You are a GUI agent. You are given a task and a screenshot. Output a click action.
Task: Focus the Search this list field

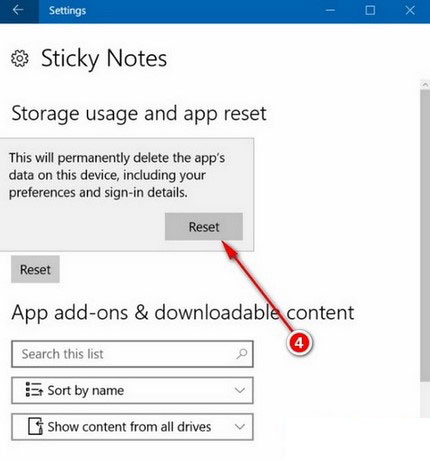[132, 354]
